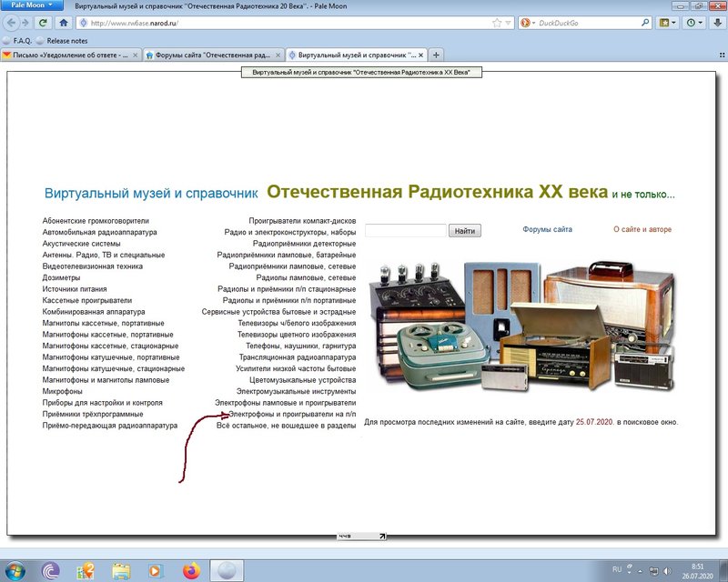The width and height of the screenshot is (728, 582).
Task: Open the Pale Moon application menu dropdown
Action: coord(32,5)
